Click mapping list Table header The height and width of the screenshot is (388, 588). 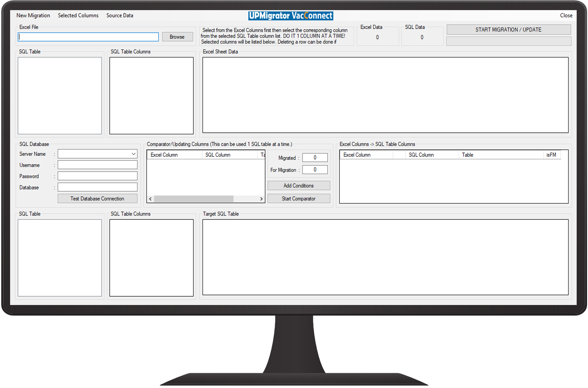point(501,155)
